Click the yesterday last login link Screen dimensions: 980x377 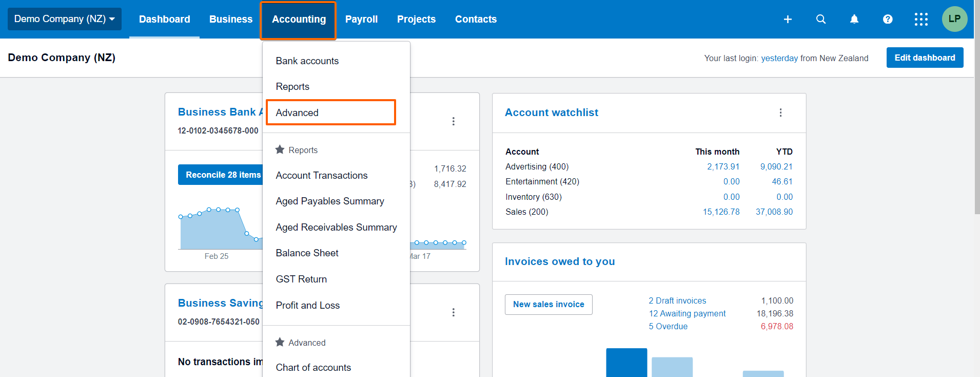(779, 58)
